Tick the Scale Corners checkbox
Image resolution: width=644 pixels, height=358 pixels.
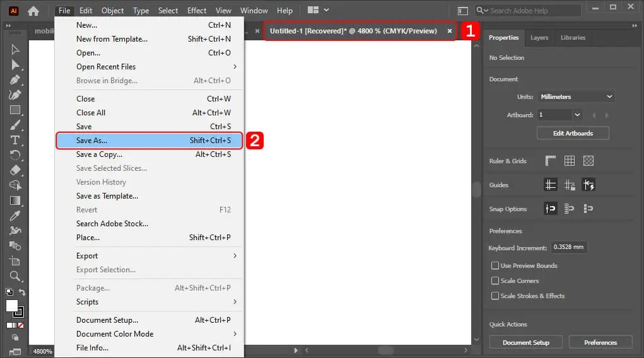click(495, 281)
